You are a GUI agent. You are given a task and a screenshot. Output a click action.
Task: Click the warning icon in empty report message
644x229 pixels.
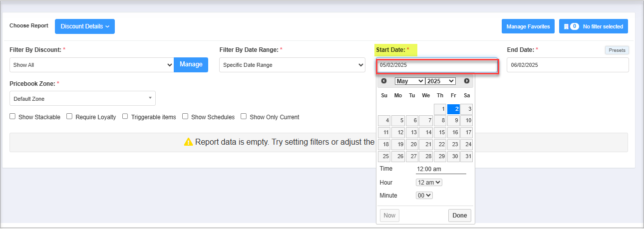(x=188, y=142)
